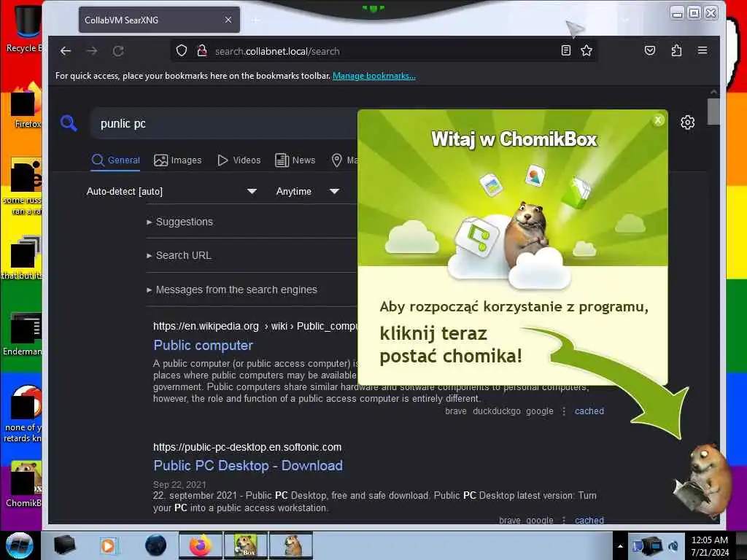Open the tracking protection shield icon

click(182, 50)
